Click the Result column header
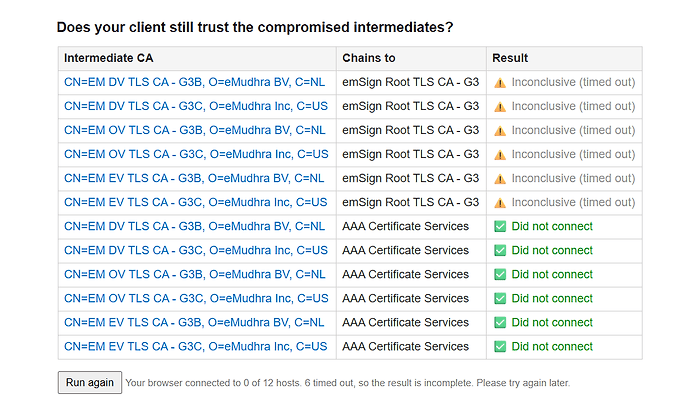 (x=510, y=58)
